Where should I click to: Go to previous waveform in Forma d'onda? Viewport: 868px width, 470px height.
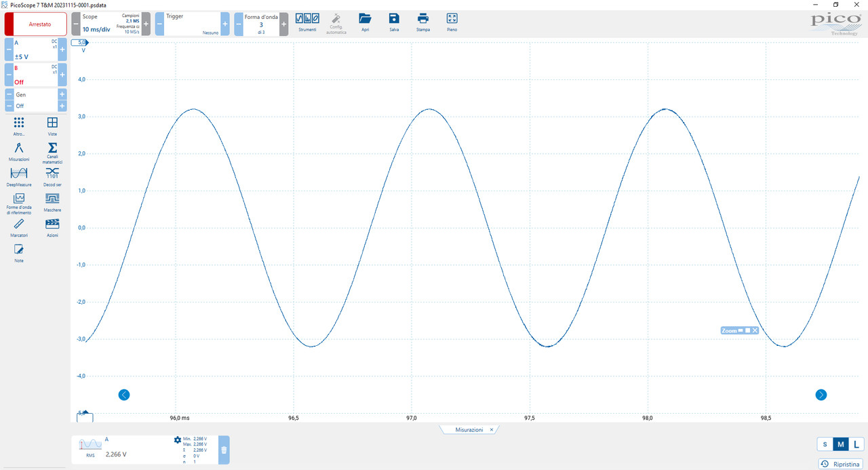pyautogui.click(x=239, y=24)
